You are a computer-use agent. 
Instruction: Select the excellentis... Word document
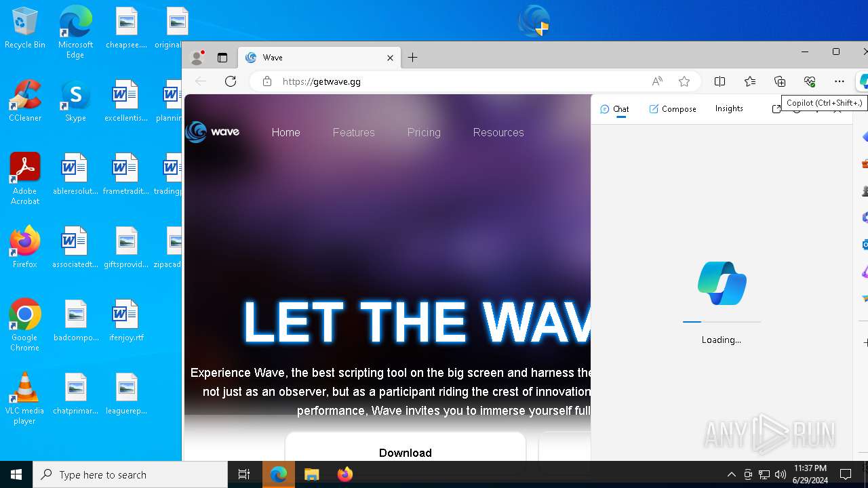pos(126,102)
